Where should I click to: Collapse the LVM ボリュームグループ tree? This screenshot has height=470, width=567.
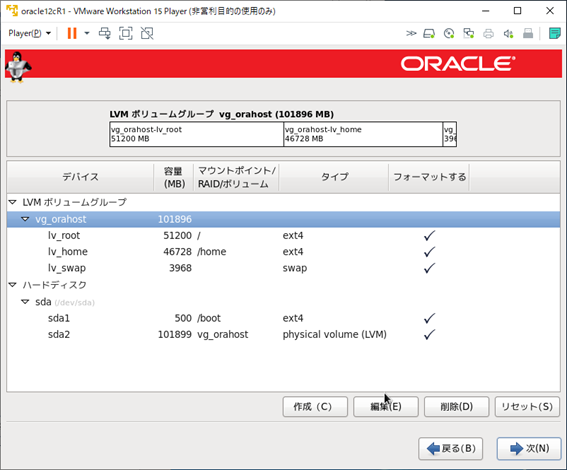point(13,202)
